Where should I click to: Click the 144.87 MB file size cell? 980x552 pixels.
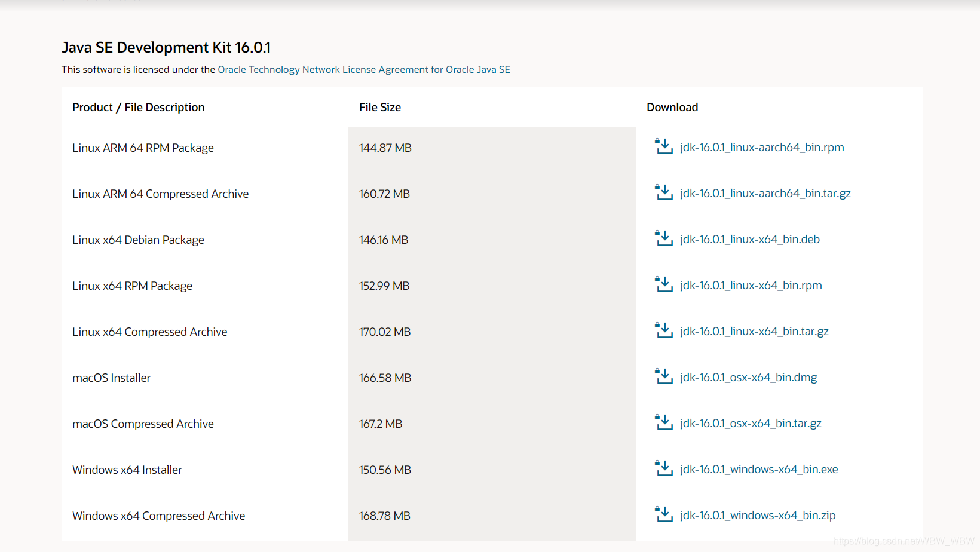coord(492,150)
